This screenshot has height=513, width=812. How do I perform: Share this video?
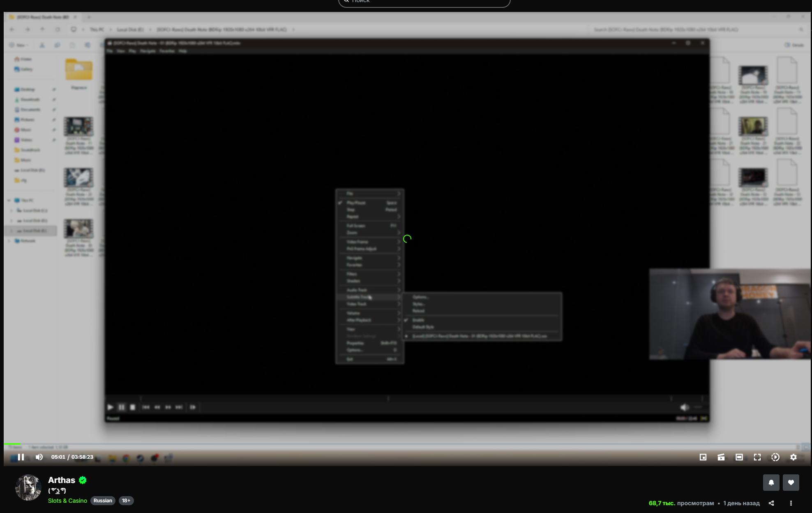point(771,503)
